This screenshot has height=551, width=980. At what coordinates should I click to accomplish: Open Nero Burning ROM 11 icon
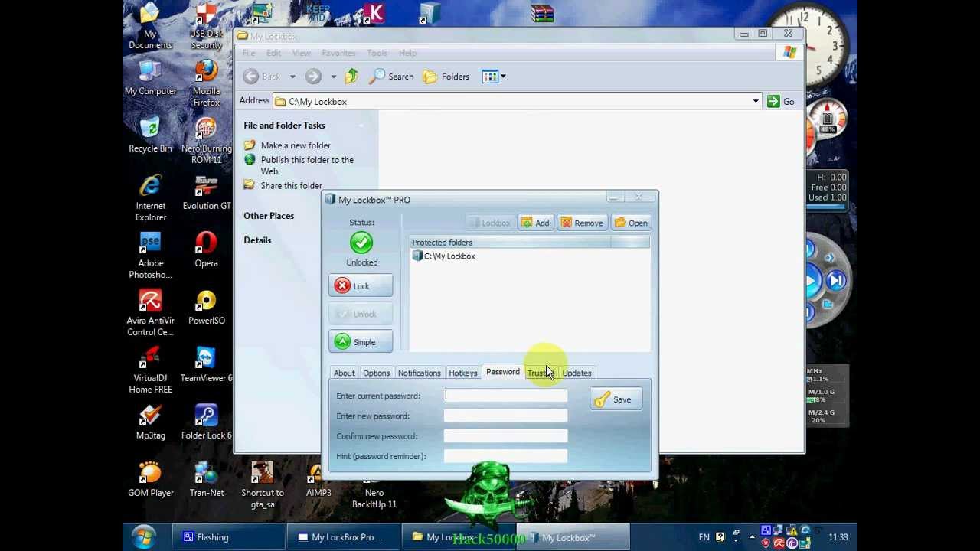(206, 140)
